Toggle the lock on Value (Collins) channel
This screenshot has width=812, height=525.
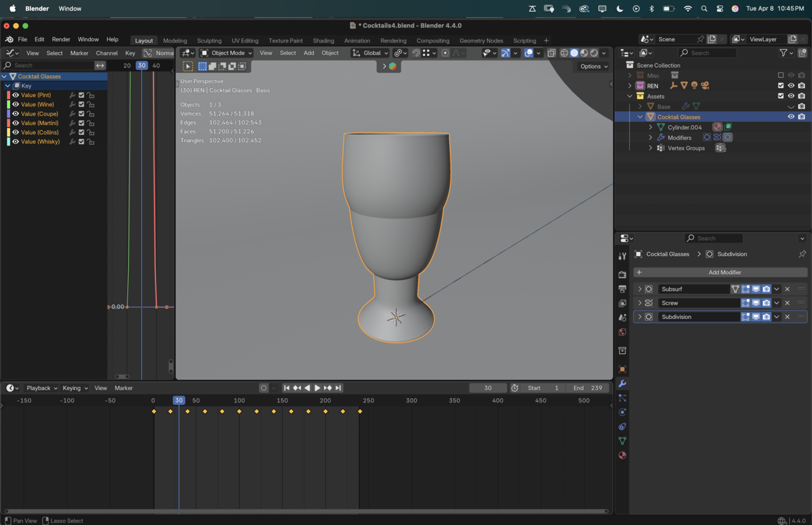(x=91, y=133)
